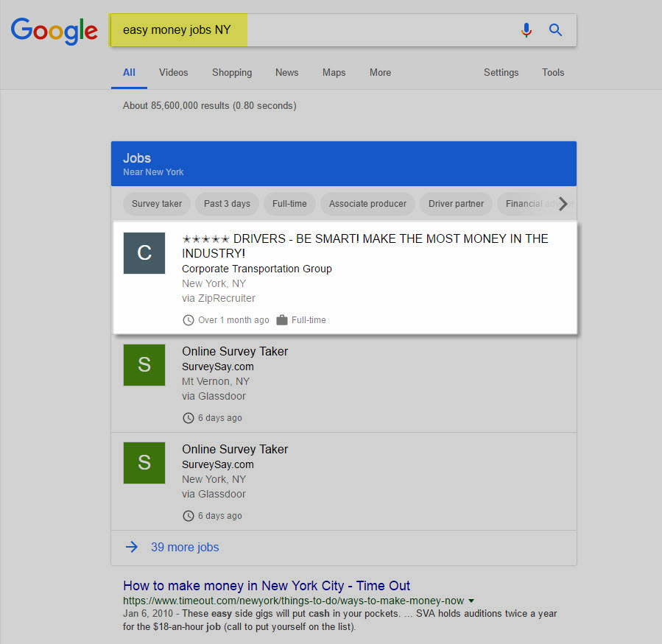Viewport: 662px width, 644px height.
Task: Go to the News tab
Action: (x=286, y=73)
